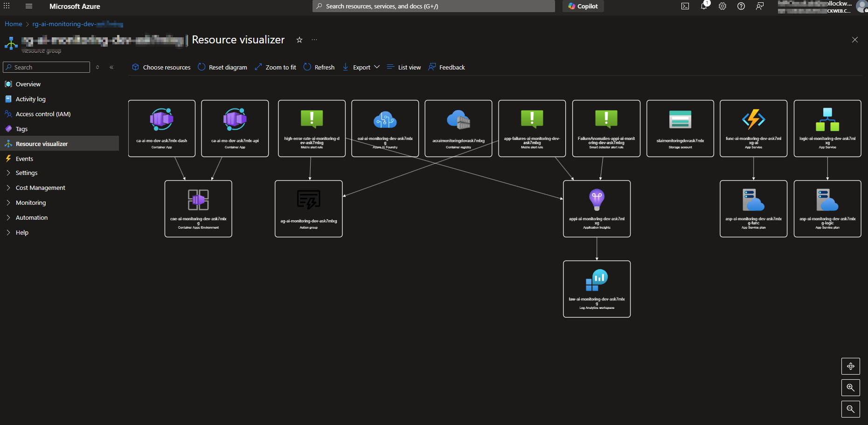Open the help question mark icon
868x425 pixels.
coord(741,7)
